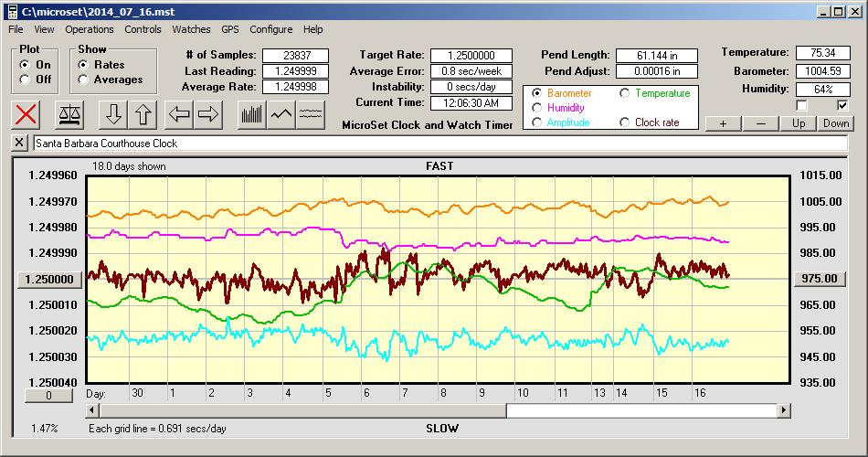Tick the unchecked box under Humidity

pyautogui.click(x=801, y=105)
